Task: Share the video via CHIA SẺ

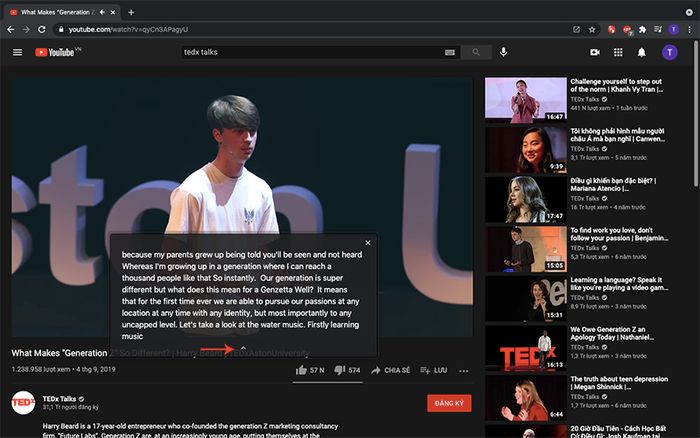Action: (391, 370)
